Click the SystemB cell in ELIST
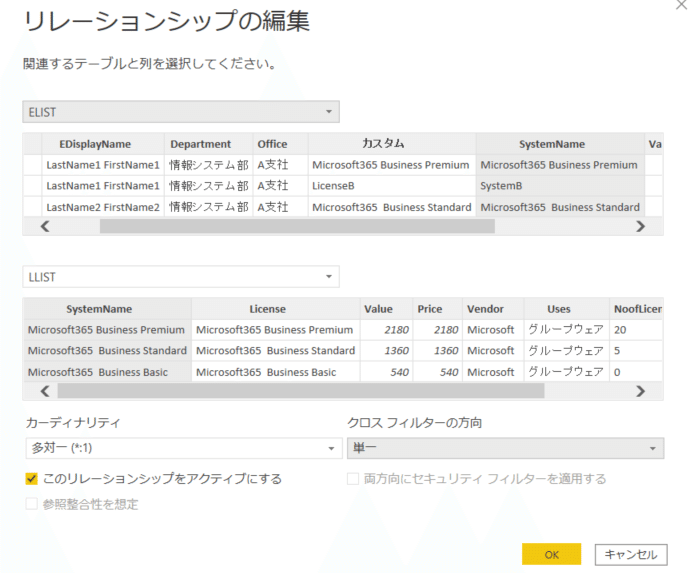 point(560,186)
